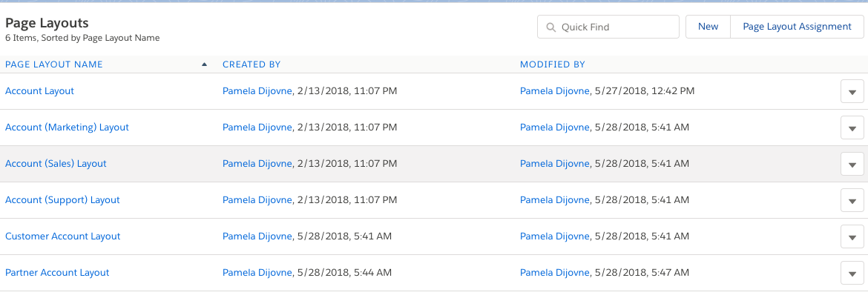This screenshot has height=298, width=868.
Task: Open the Partner Account Layout actions dropdown
Action: point(852,274)
